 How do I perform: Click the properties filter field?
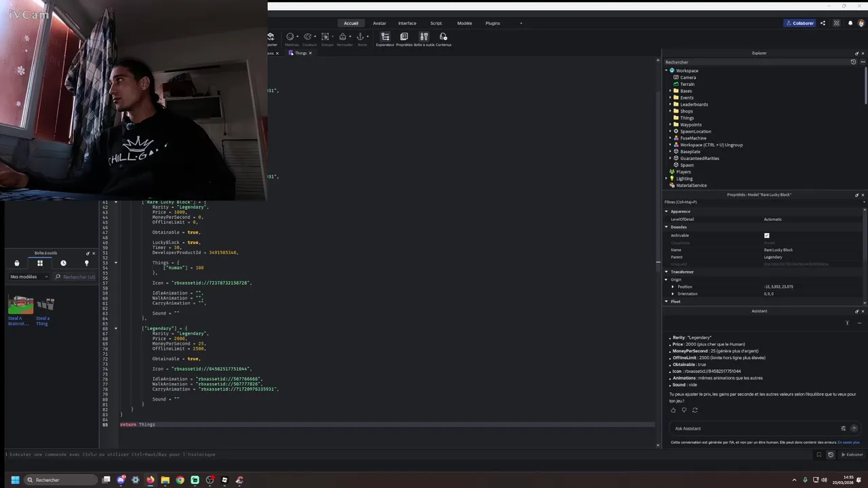coord(763,202)
